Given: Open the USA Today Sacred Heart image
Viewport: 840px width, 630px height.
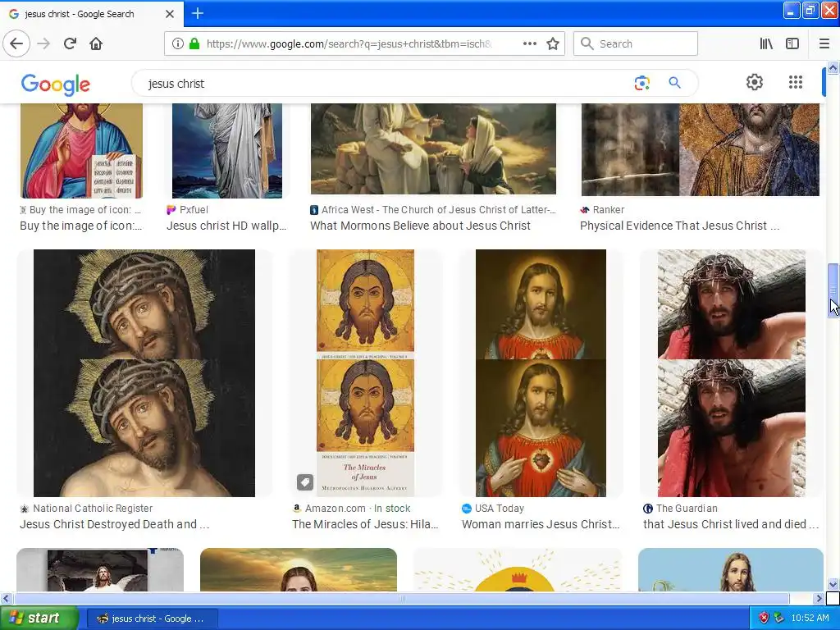Looking at the screenshot, I should [541, 373].
